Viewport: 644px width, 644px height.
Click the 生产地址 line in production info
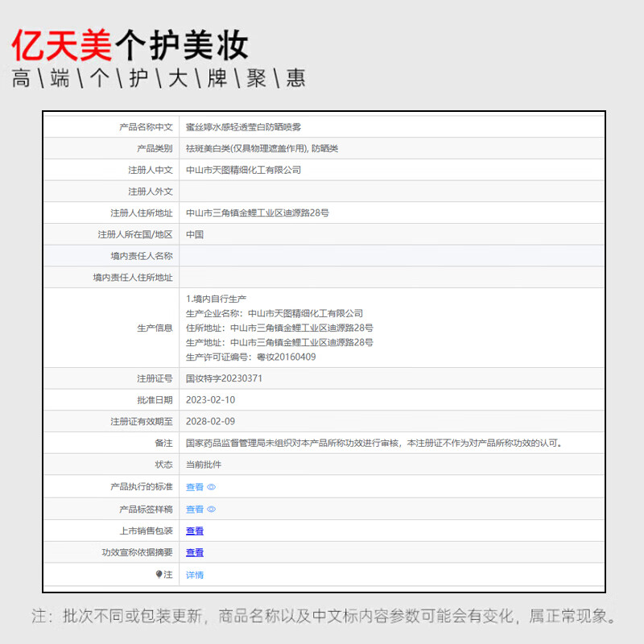click(x=279, y=343)
